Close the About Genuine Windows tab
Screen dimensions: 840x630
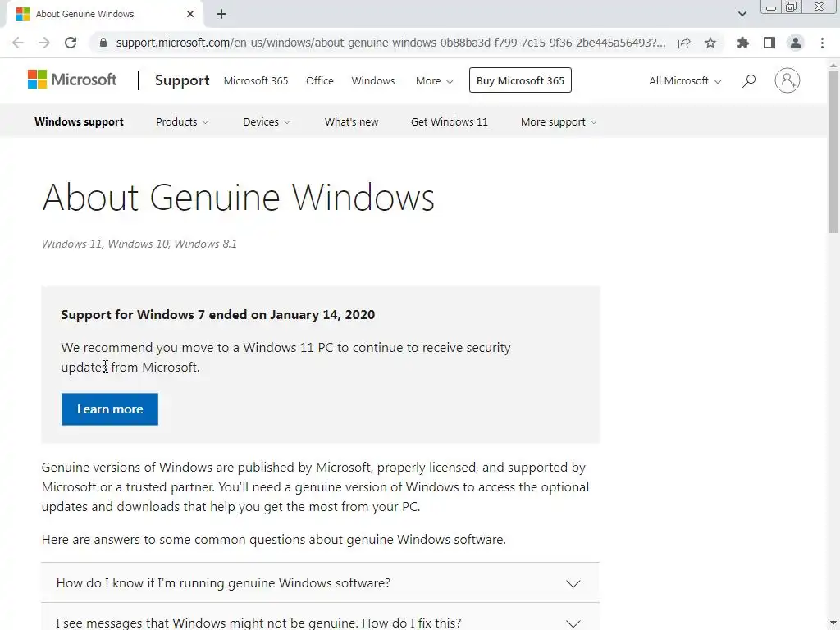[190, 14]
